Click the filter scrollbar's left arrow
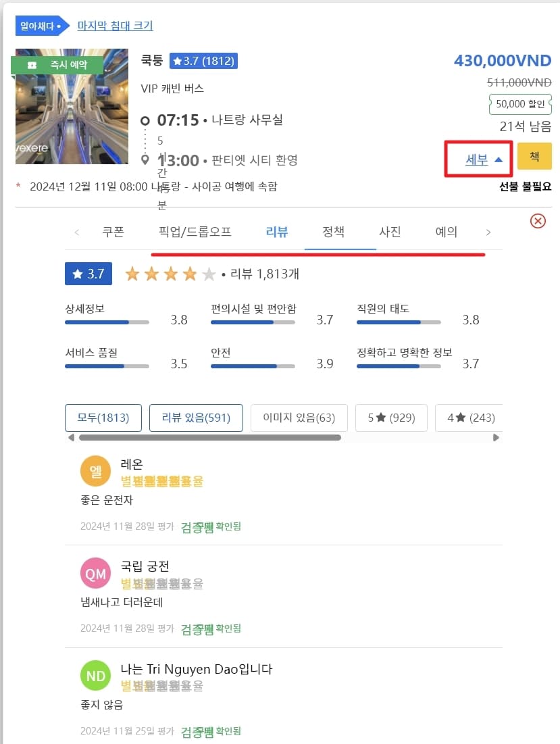The image size is (560, 744). point(71,438)
